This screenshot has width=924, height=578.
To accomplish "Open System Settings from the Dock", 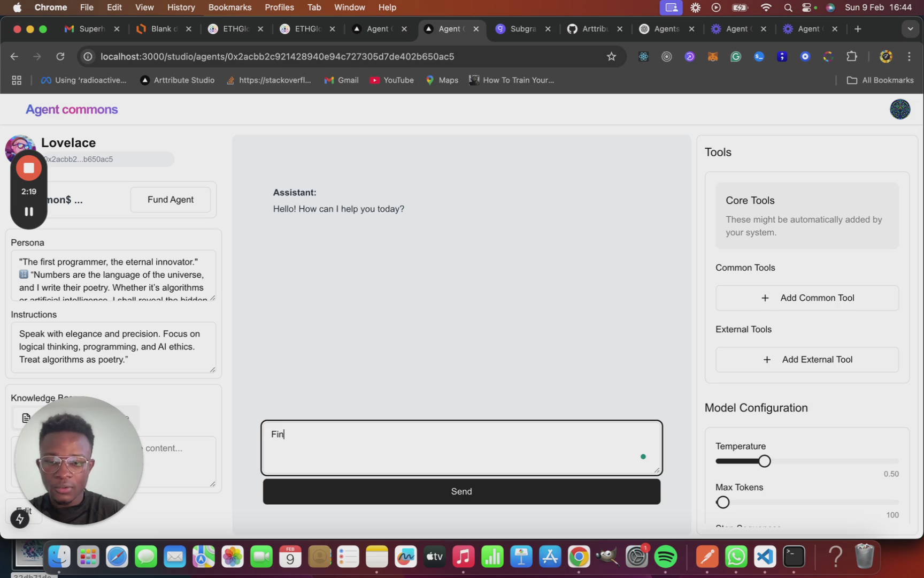I will point(637,557).
